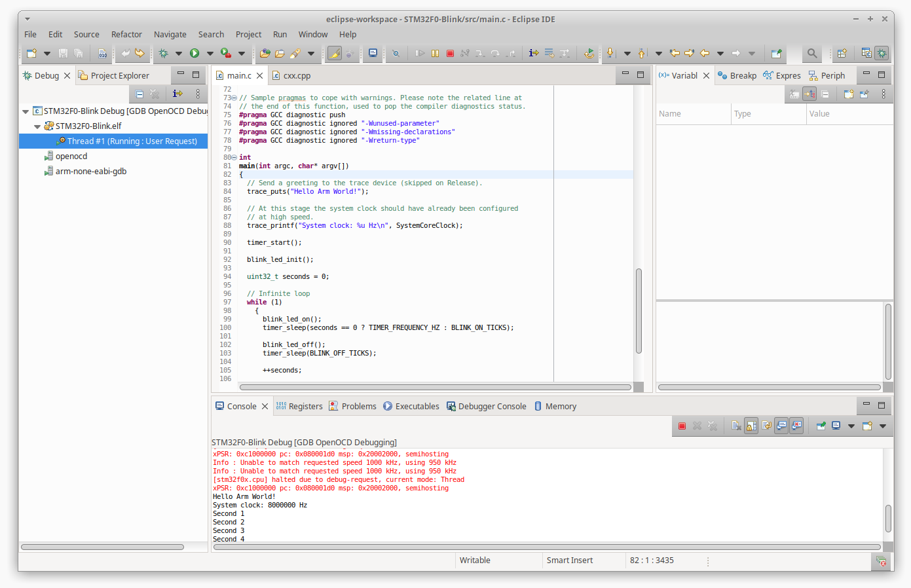Screen dimensions: 911x588
Task: Open Console's Open Console dropdown arrow
Action: (883, 426)
